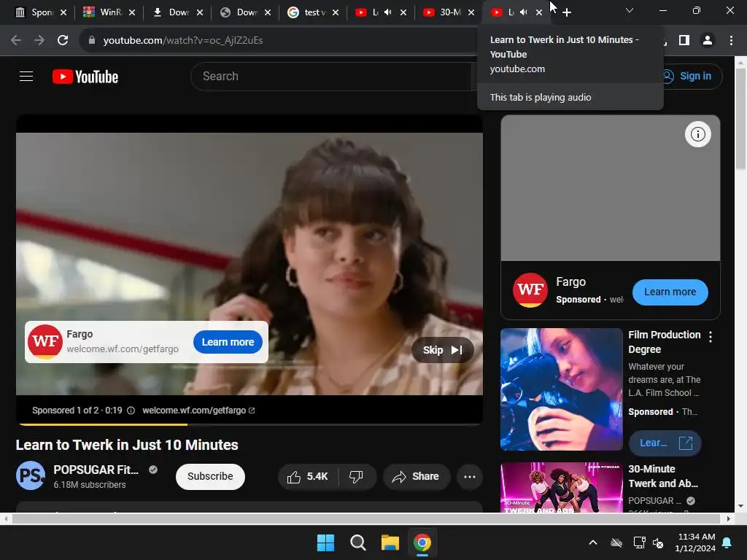This screenshot has width=747, height=560.
Task: Go to YouTube home via logo
Action: (85, 77)
